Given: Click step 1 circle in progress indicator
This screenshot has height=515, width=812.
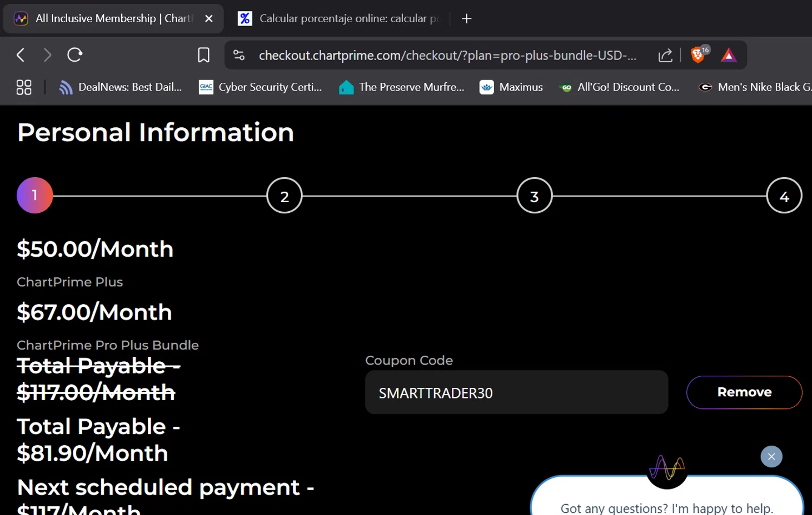Looking at the screenshot, I should (x=35, y=195).
